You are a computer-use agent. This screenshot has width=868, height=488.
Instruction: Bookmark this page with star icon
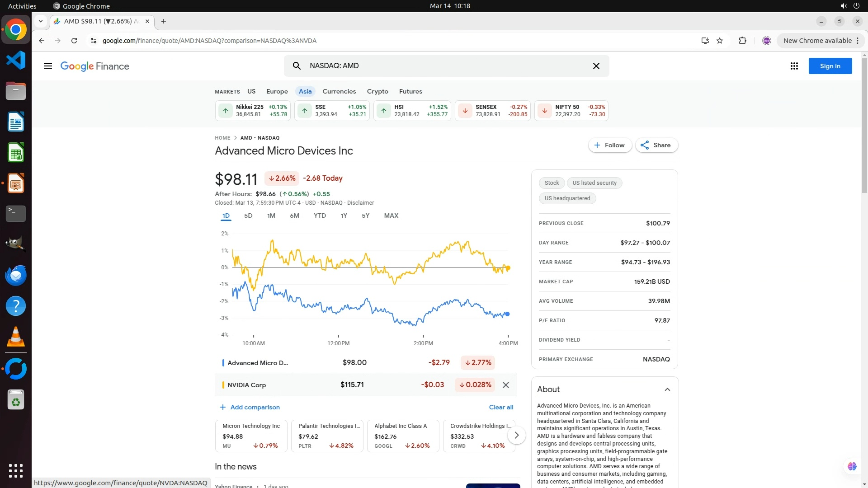click(720, 41)
